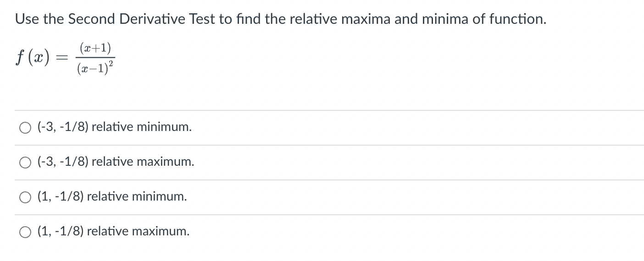Click the 'f (x)' left side of the equation
This screenshot has width=644, height=261.
[x=33, y=60]
